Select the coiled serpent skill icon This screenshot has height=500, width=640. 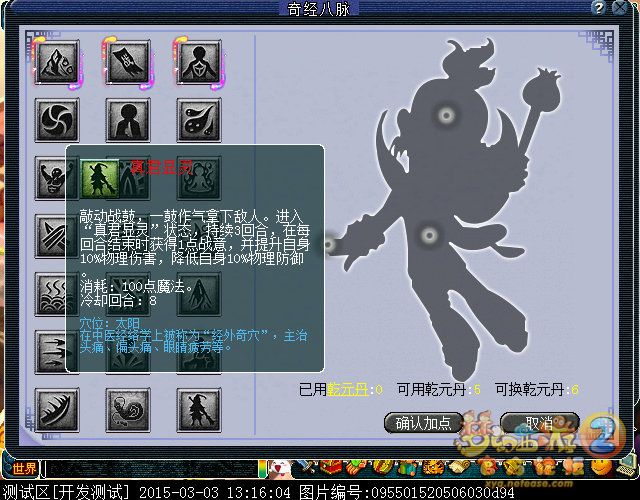[128, 410]
